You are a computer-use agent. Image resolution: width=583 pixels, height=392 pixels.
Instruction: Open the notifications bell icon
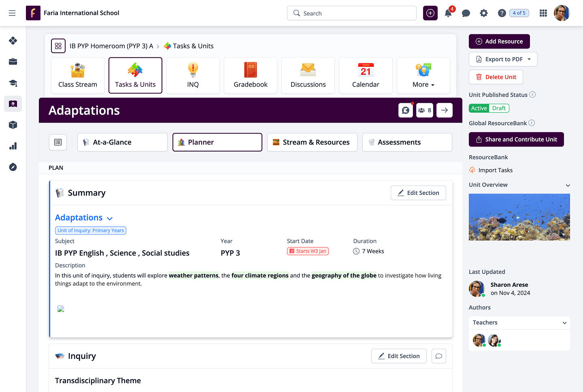448,13
